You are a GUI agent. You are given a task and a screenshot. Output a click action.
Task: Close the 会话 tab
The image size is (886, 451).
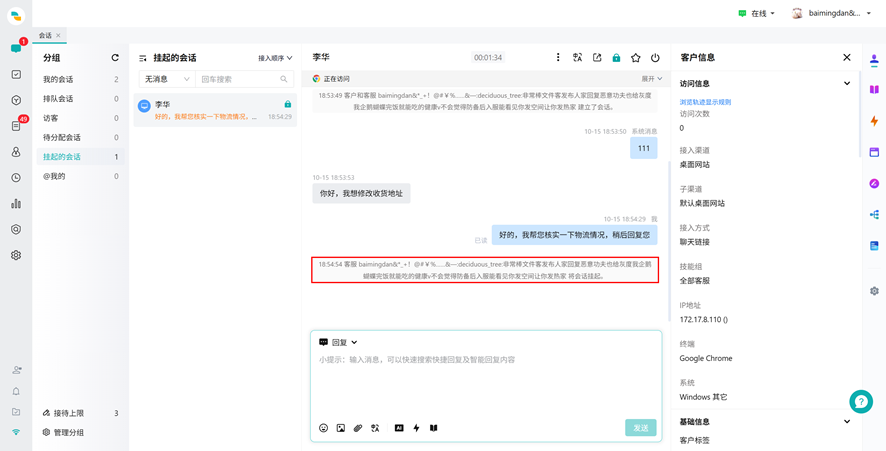(58, 35)
